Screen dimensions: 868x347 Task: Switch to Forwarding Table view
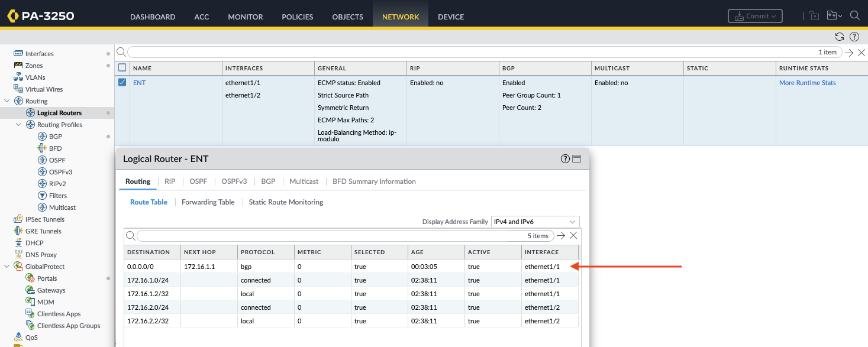(x=208, y=202)
